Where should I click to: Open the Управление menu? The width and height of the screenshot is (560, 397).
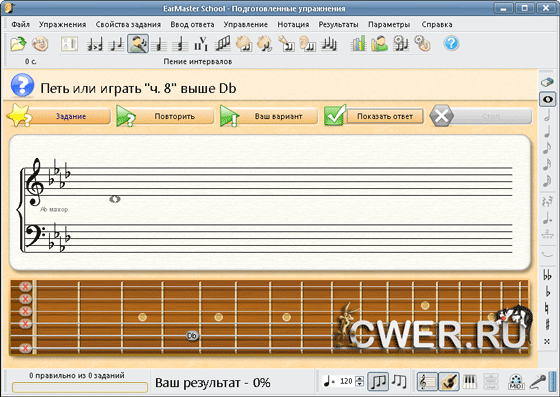click(x=246, y=24)
